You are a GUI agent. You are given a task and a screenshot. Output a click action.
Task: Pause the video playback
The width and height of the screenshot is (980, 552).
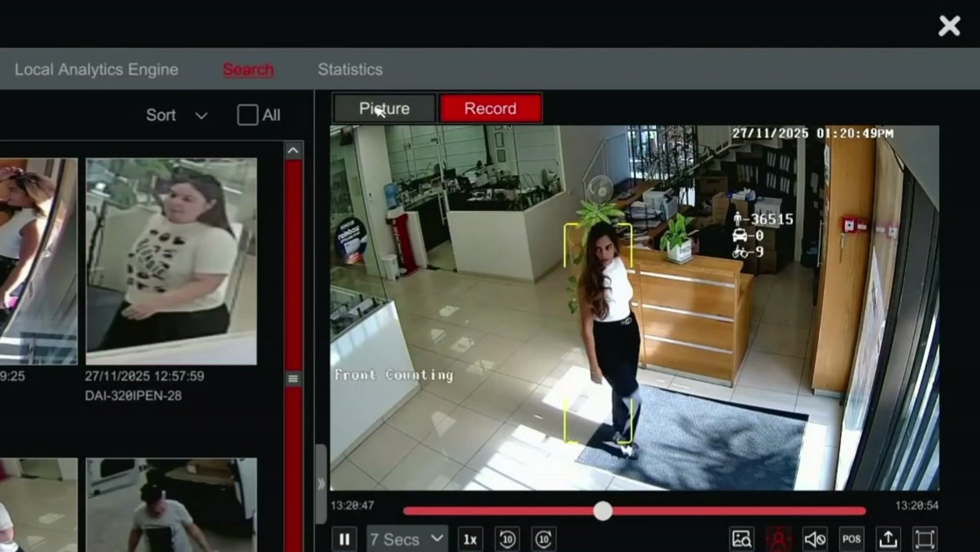tap(344, 539)
